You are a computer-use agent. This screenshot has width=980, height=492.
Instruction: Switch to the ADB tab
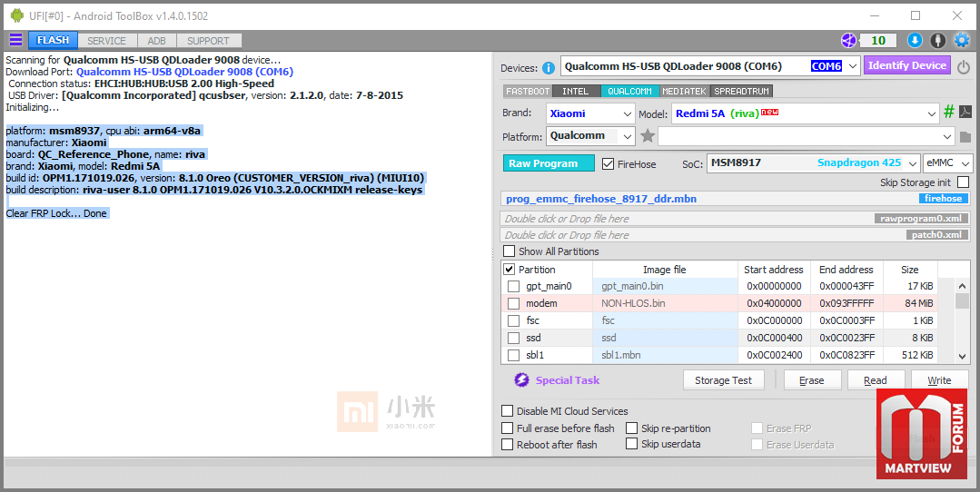point(156,41)
